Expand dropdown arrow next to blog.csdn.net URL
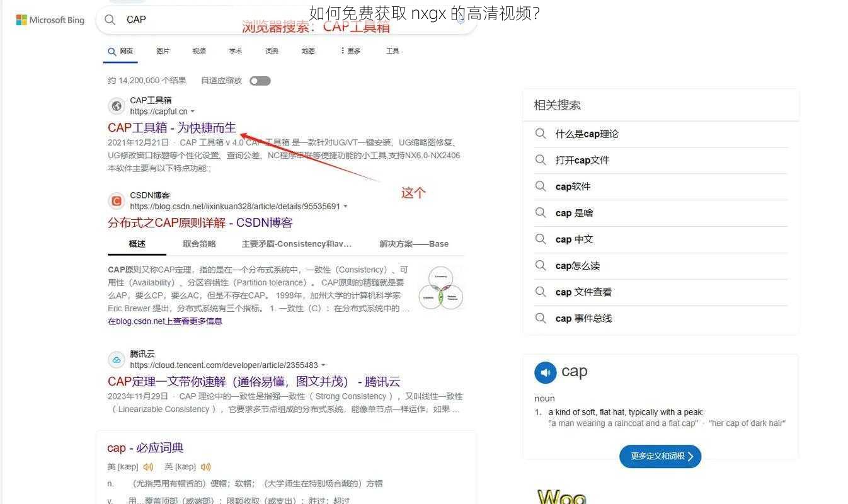 [x=345, y=207]
